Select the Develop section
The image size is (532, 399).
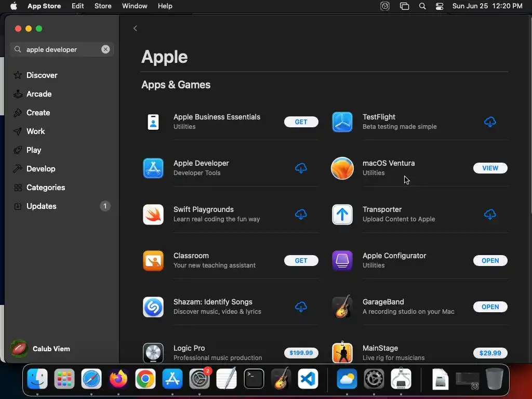pyautogui.click(x=61, y=169)
